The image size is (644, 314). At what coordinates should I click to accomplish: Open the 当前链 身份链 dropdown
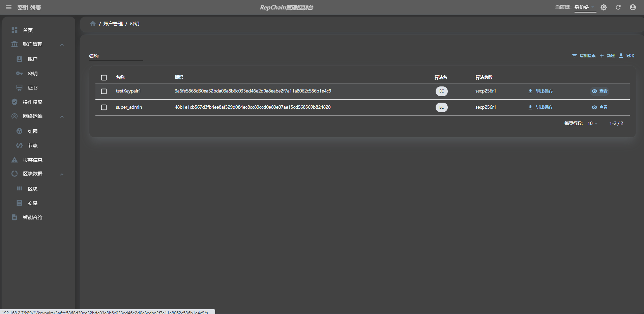tap(585, 7)
